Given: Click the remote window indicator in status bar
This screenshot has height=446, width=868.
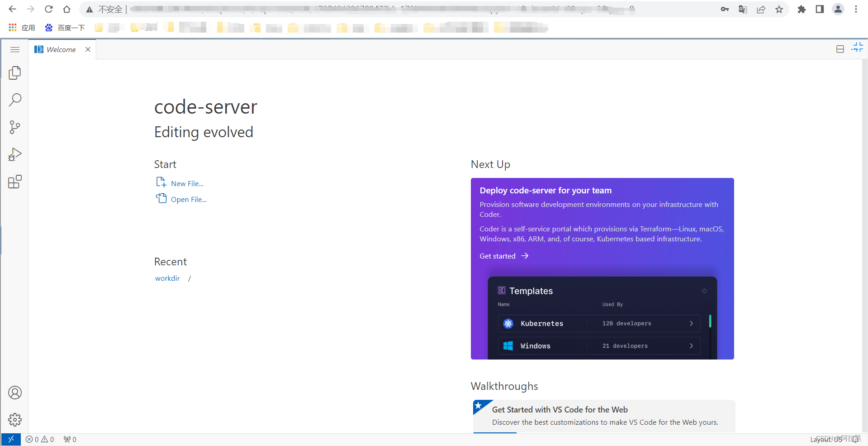Looking at the screenshot, I should click(11, 439).
